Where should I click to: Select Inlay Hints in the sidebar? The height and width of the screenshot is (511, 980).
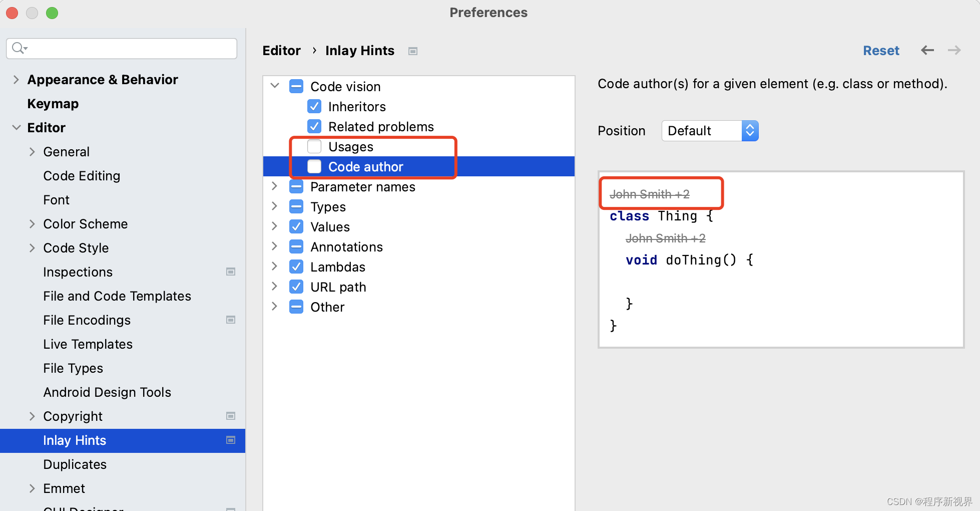(x=123, y=440)
